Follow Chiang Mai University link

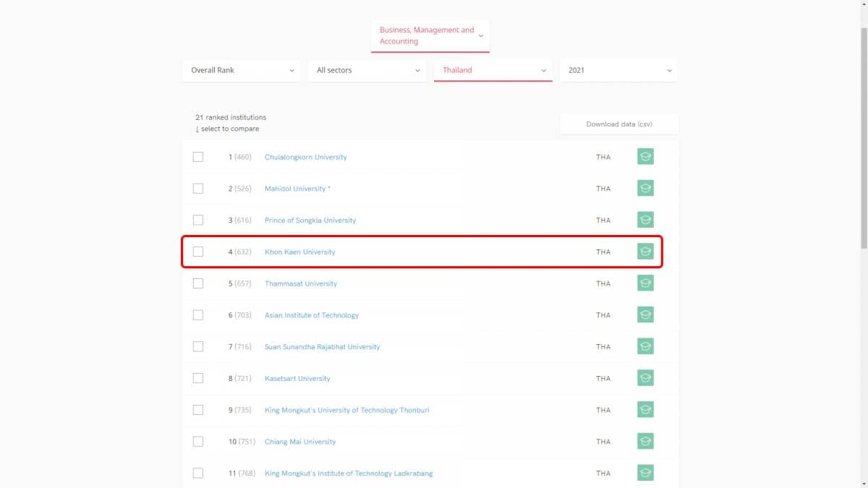tap(300, 442)
